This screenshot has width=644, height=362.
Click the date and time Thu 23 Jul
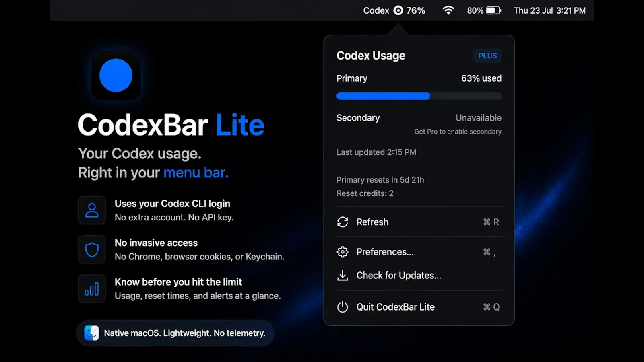(x=549, y=10)
